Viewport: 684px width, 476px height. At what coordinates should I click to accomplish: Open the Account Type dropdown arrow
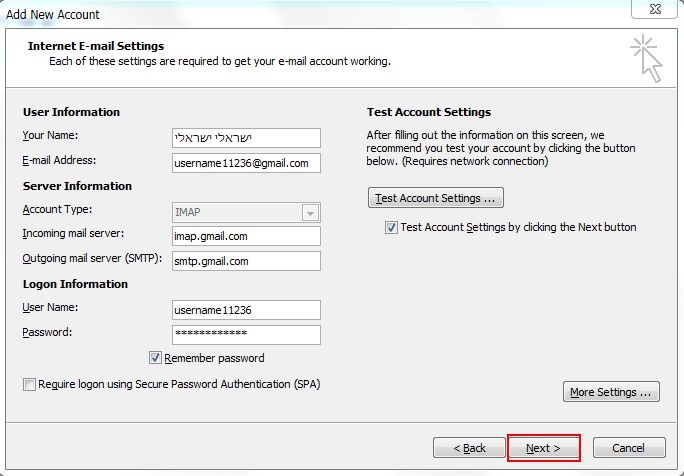(x=310, y=212)
